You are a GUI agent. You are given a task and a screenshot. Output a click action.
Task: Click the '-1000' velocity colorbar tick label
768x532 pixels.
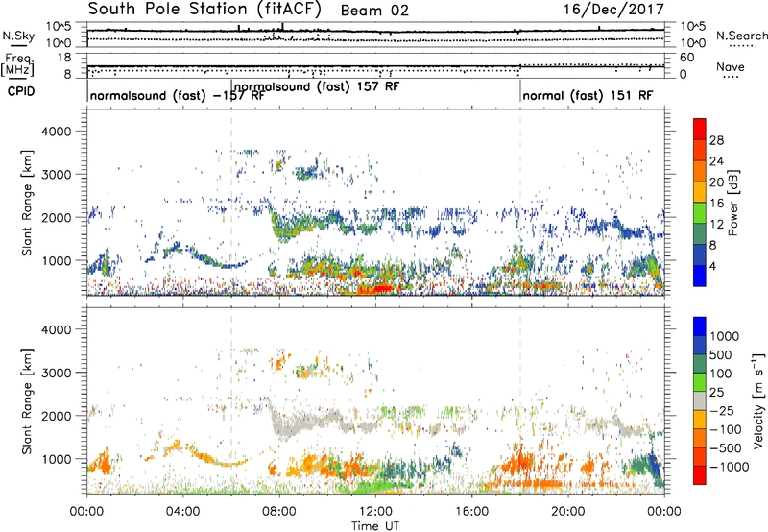(x=730, y=467)
